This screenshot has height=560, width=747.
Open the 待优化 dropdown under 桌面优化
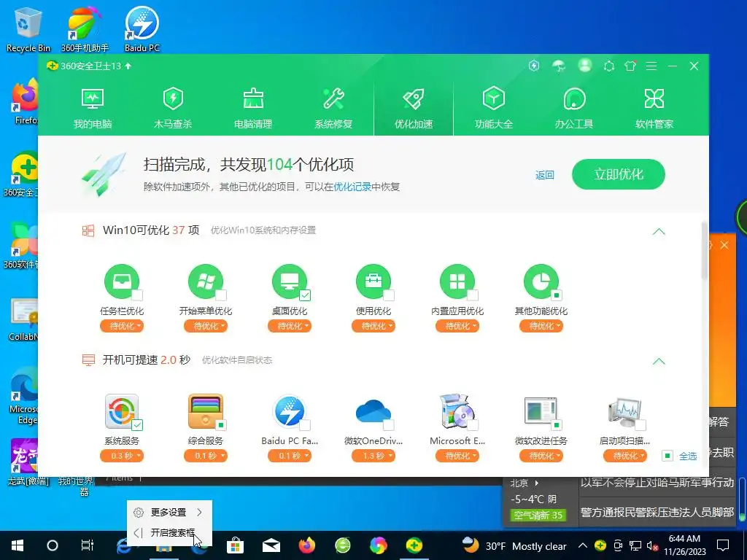[x=290, y=326]
